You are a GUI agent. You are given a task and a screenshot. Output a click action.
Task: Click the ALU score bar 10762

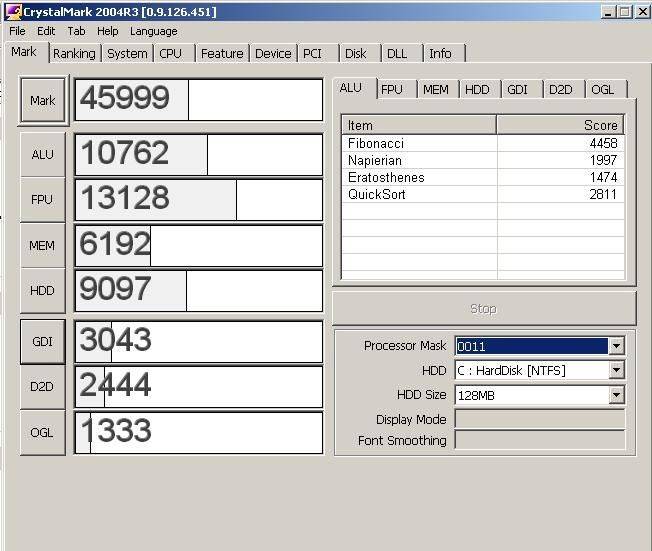point(199,155)
